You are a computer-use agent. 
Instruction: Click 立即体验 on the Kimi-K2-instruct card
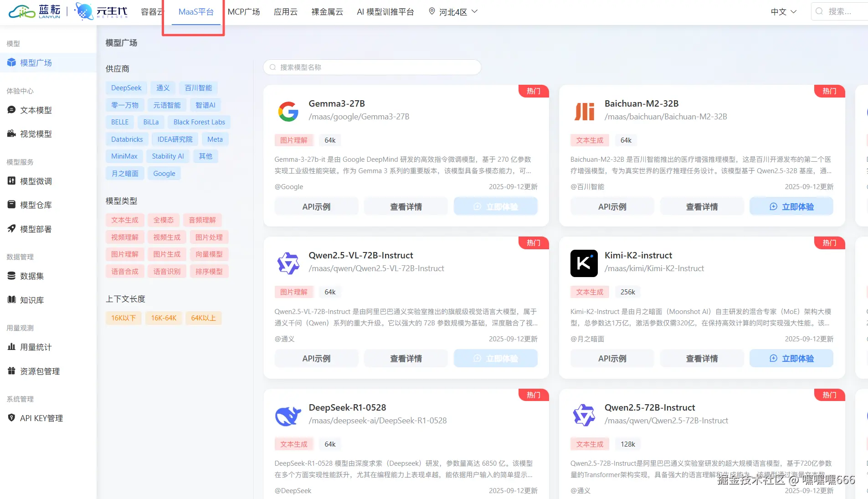pos(791,358)
